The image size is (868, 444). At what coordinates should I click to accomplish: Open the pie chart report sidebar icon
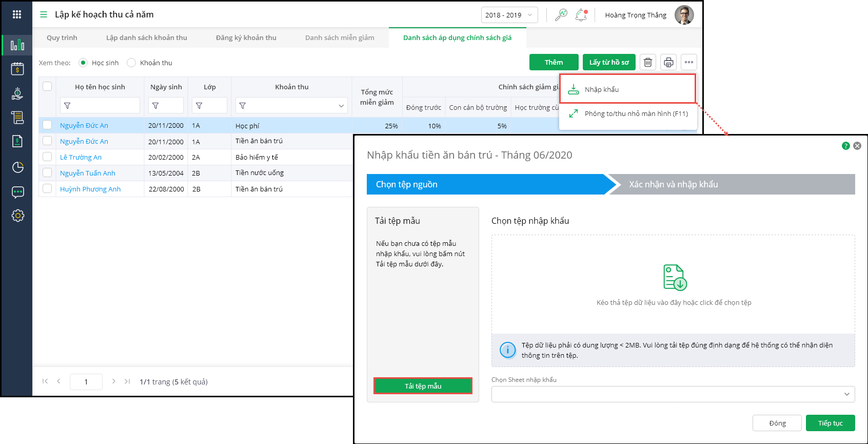click(x=17, y=167)
